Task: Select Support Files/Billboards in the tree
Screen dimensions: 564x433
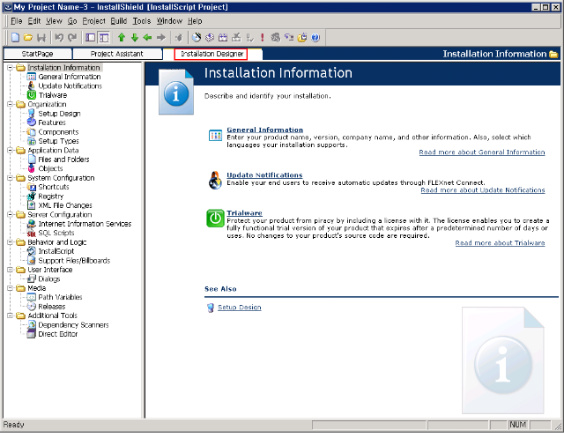Action: tap(74, 261)
